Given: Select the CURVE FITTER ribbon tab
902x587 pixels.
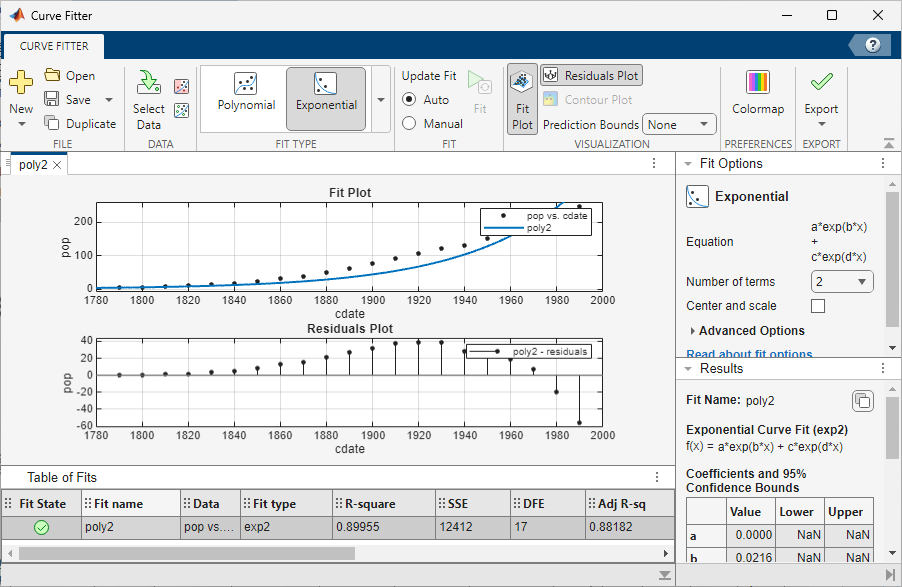Looking at the screenshot, I should 54,46.
